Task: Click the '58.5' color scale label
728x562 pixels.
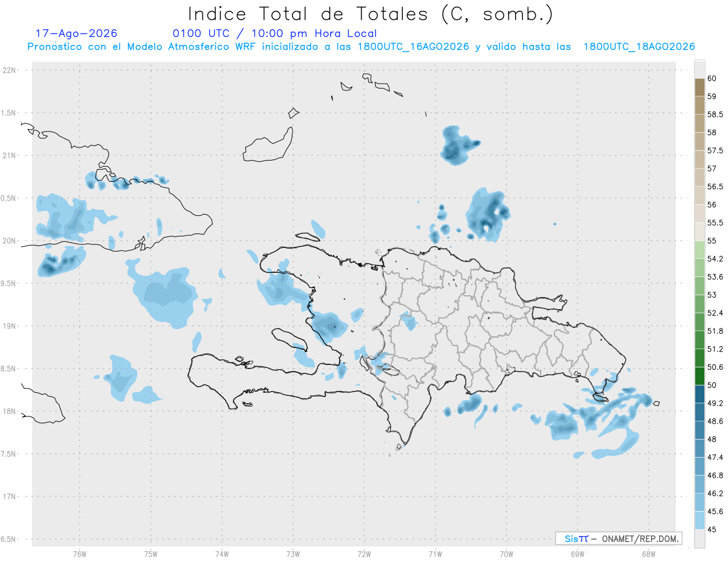Action: pyautogui.click(x=715, y=115)
